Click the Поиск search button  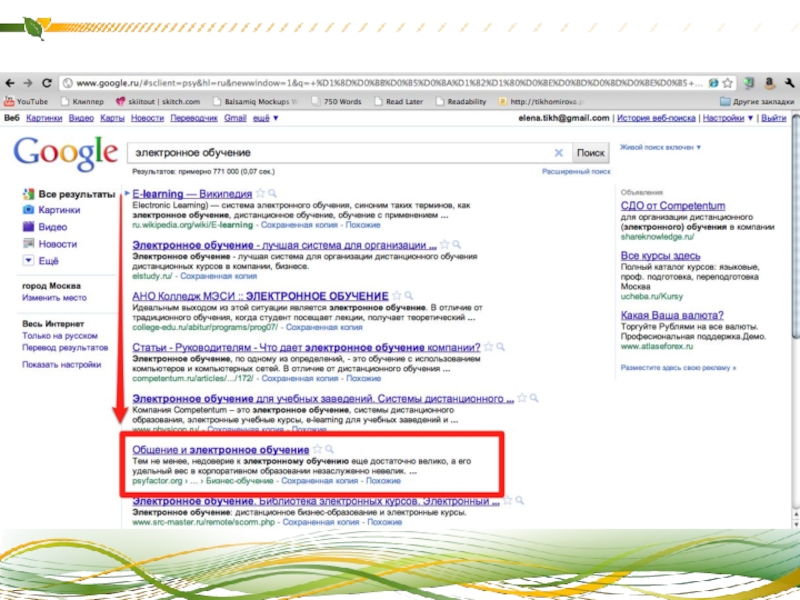point(590,153)
